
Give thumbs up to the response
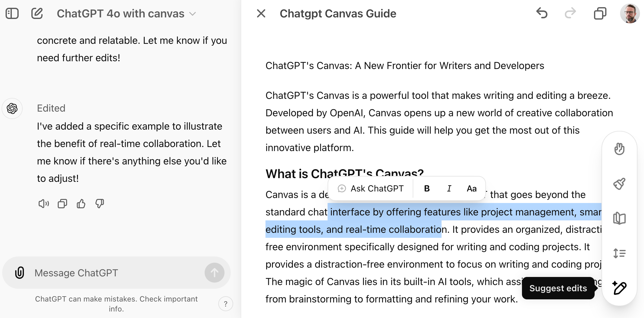point(81,204)
